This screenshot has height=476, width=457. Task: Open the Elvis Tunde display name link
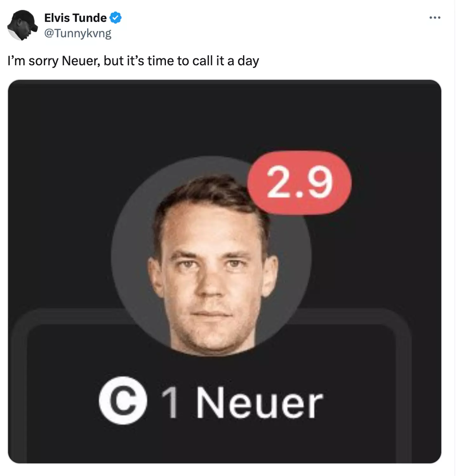(x=76, y=18)
